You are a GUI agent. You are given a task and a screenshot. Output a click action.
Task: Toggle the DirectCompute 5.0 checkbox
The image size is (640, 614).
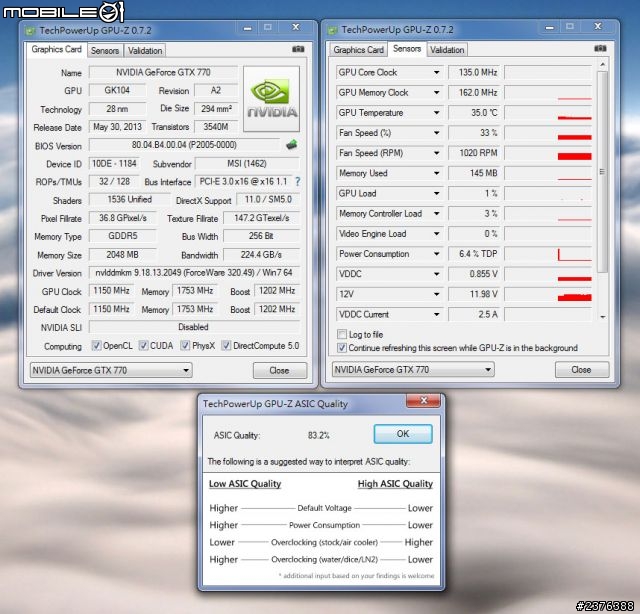(226, 345)
